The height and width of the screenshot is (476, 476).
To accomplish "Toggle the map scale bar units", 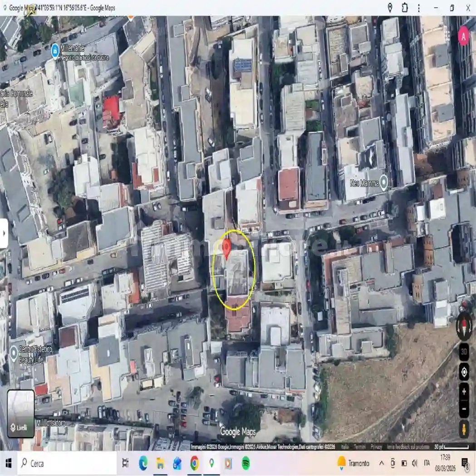I will [x=451, y=447].
